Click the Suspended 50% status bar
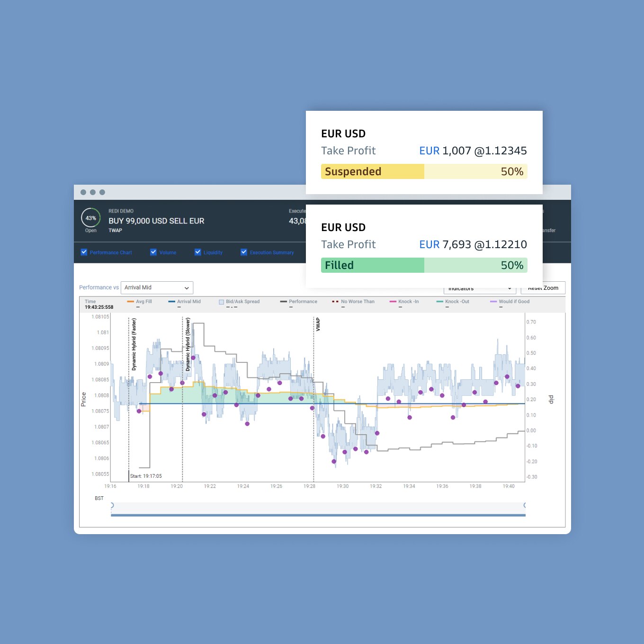This screenshot has height=644, width=644. [424, 171]
